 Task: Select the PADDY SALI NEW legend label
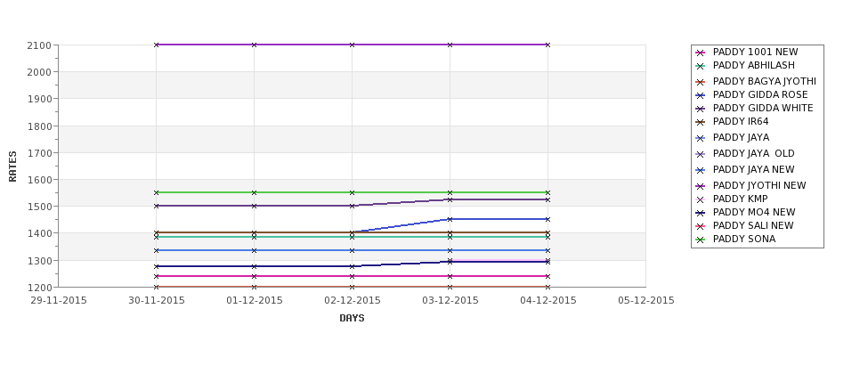tap(753, 225)
